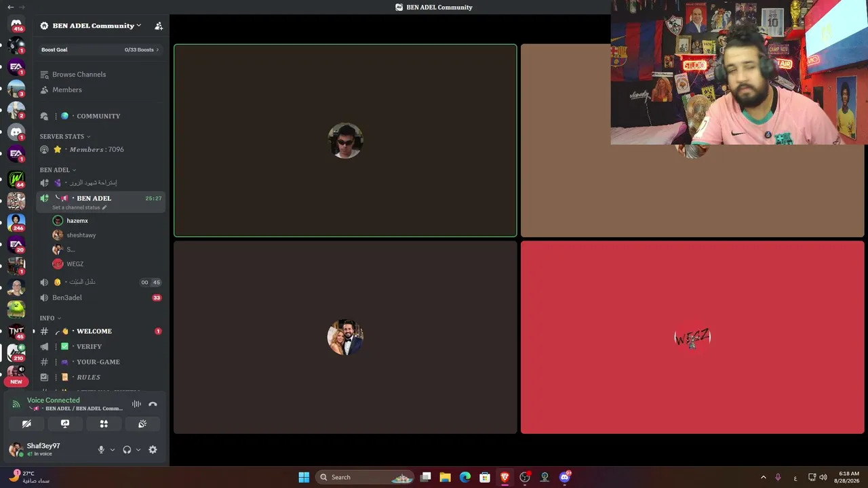Click the back arrow in title bar
This screenshot has width=868, height=488.
point(10,7)
